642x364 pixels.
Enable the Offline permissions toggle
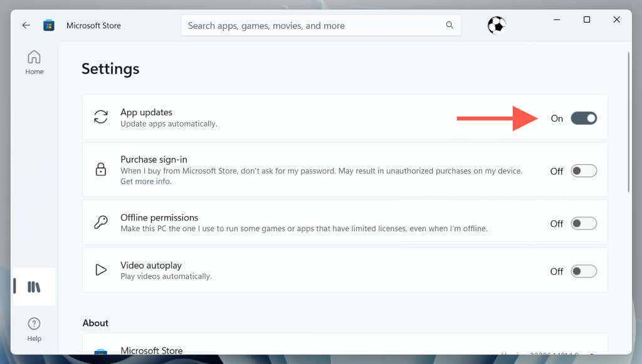click(584, 223)
